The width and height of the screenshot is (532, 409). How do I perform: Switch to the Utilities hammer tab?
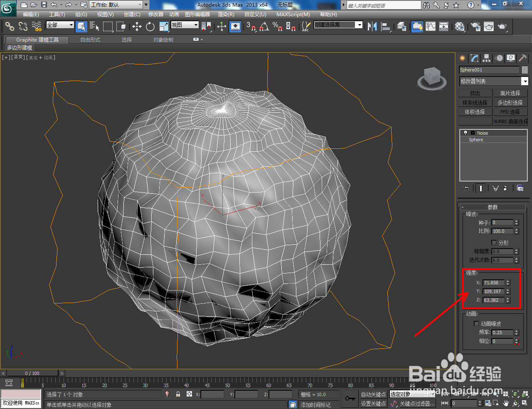(522, 58)
